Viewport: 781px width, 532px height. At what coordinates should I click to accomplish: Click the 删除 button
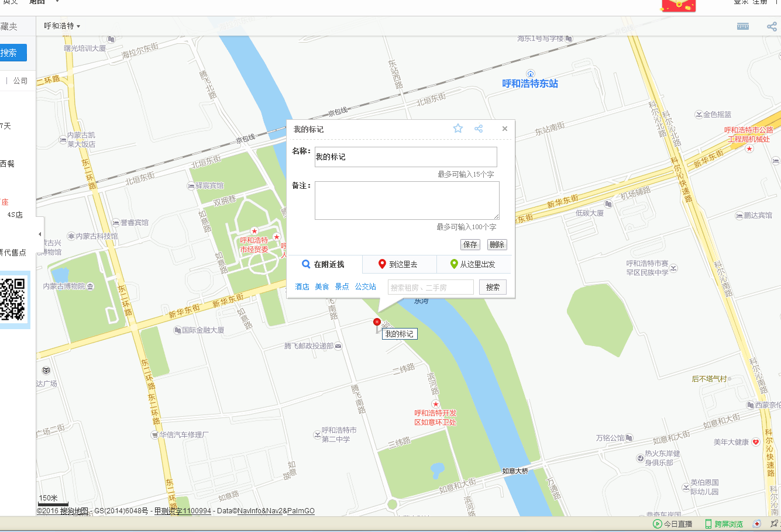tap(497, 244)
